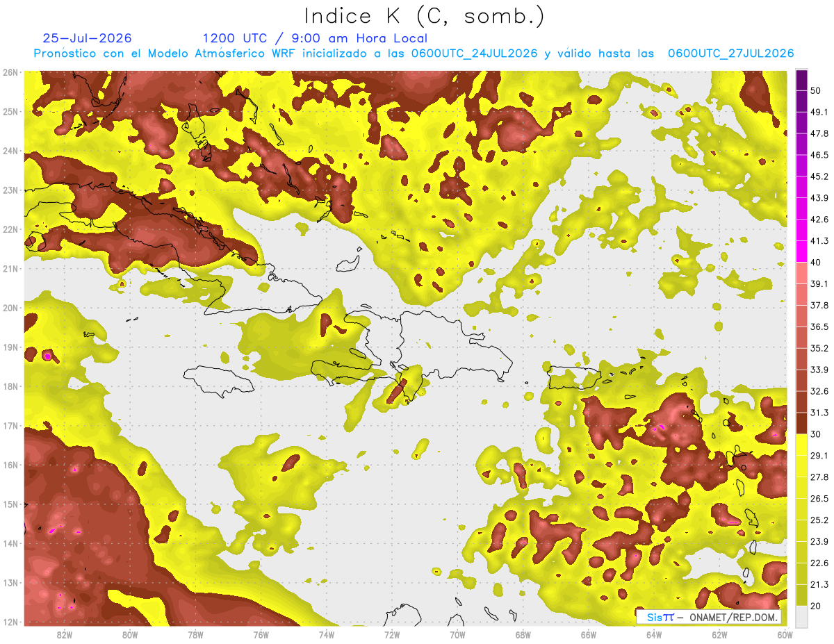Click the color bar value "30"
The width and height of the screenshot is (834, 644).
[x=816, y=434]
